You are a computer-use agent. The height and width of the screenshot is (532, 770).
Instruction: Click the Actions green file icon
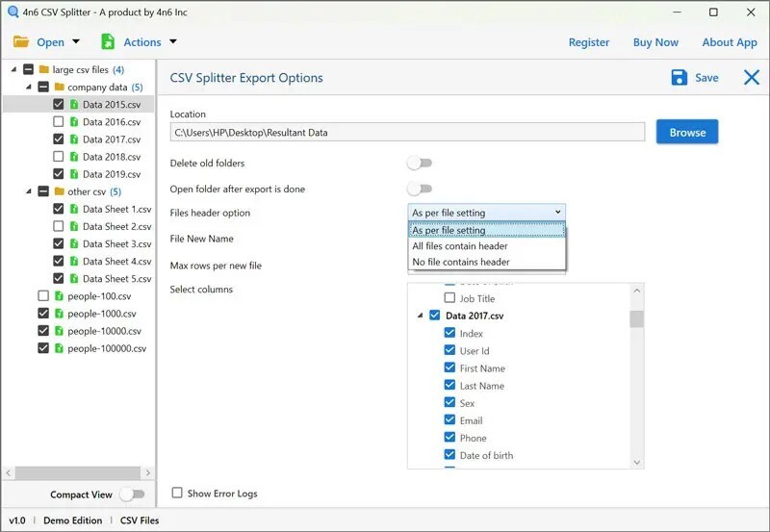108,41
